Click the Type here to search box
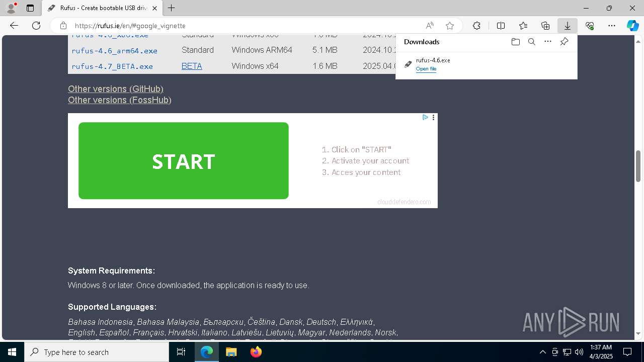Viewport: 644px width, 362px height. (x=97, y=352)
